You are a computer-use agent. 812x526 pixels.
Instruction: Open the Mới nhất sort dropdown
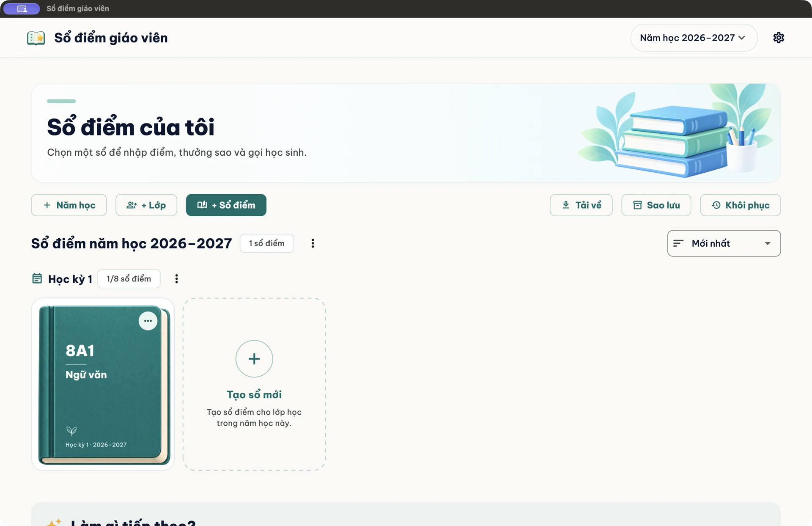(x=724, y=243)
